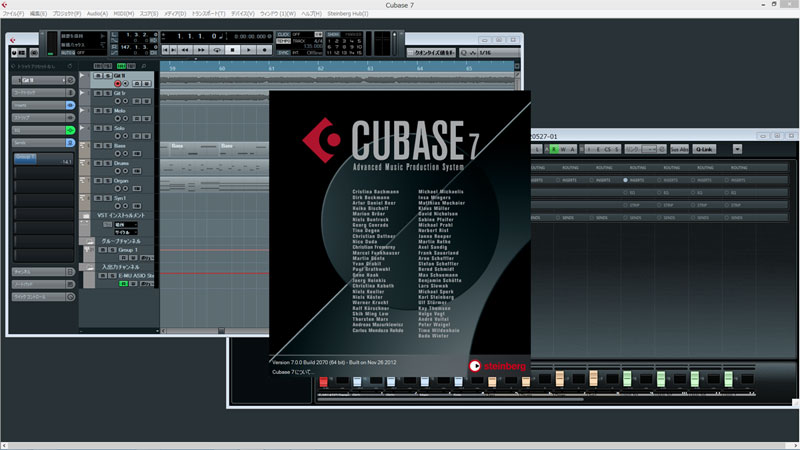The height and width of the screenshot is (450, 800).
Task: Mute the Git II track
Action: (x=98, y=76)
